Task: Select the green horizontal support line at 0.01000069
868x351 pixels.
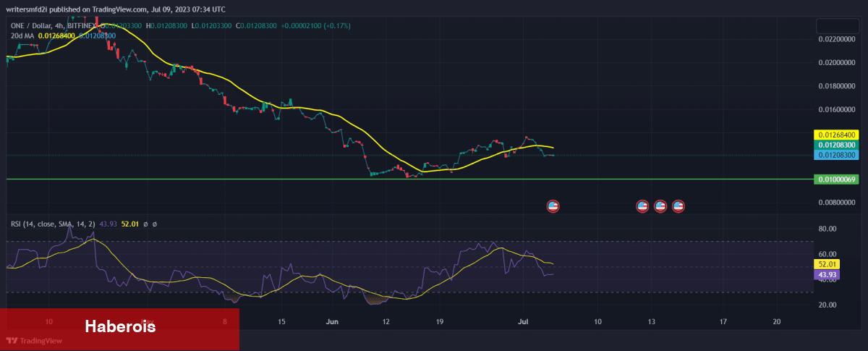Action: tap(409, 179)
